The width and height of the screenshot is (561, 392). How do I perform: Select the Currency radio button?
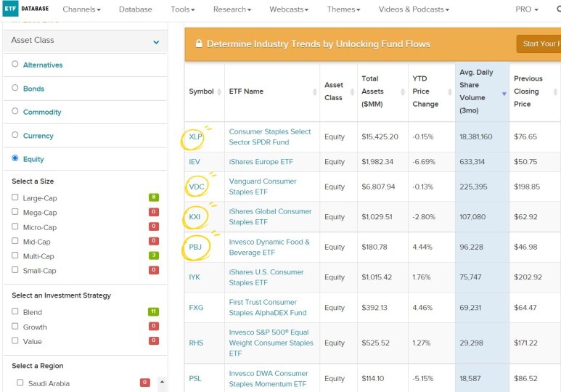coord(15,135)
